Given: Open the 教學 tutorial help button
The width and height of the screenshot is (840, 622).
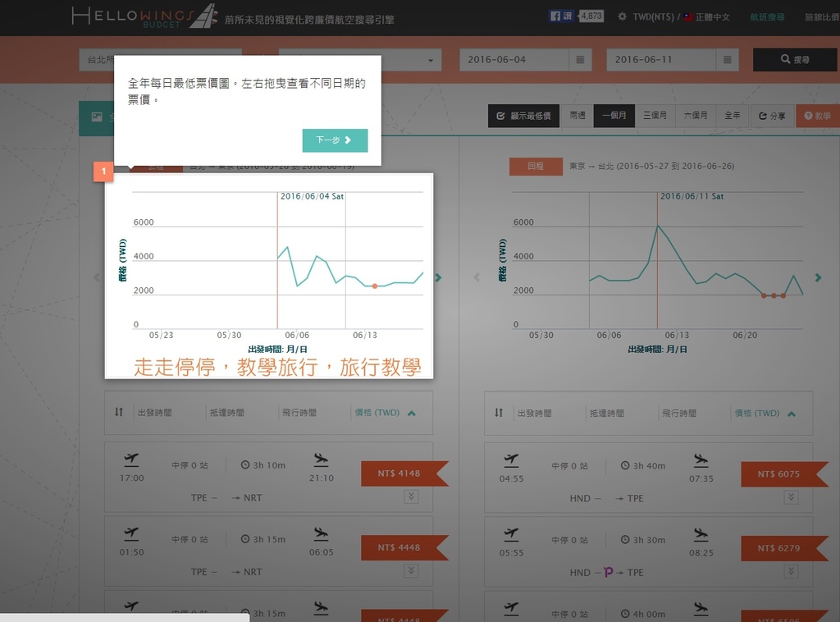Looking at the screenshot, I should coord(818,116).
